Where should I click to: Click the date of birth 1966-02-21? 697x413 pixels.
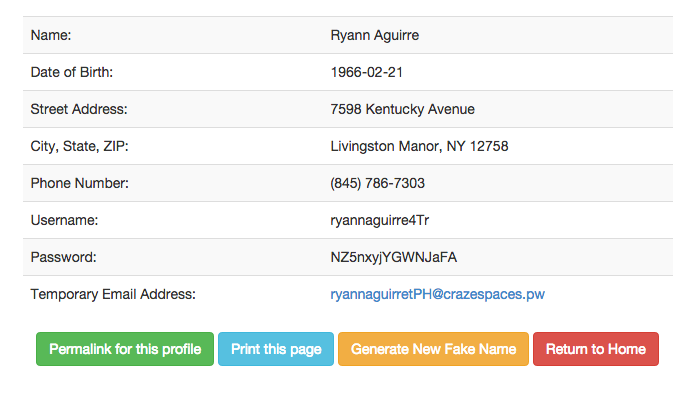367,72
